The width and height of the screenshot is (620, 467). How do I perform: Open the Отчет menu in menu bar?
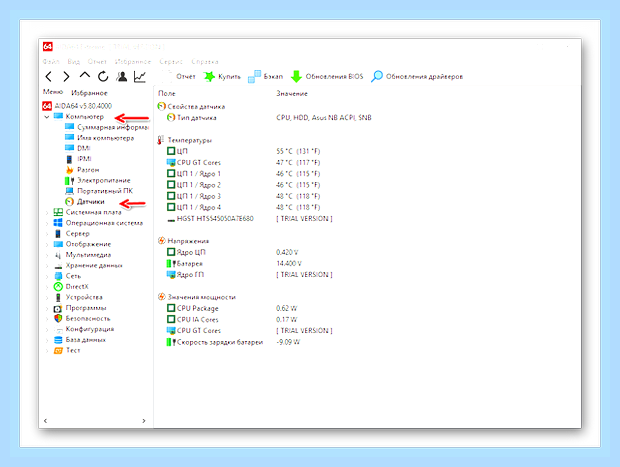(x=97, y=62)
